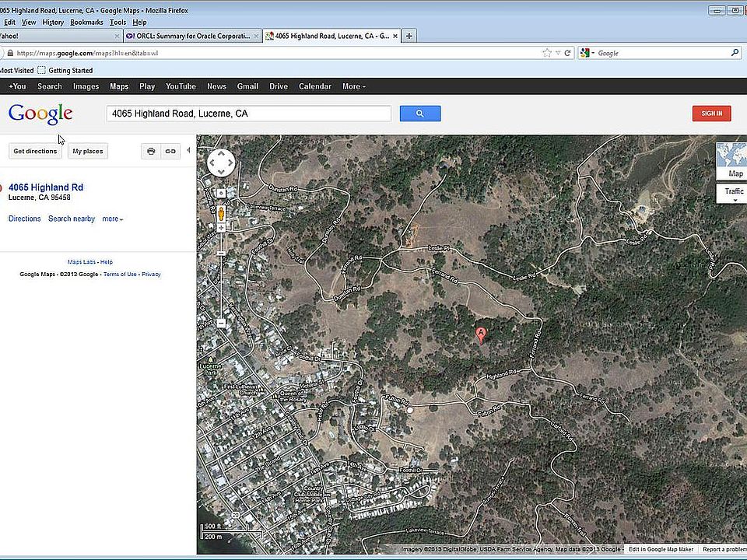The height and width of the screenshot is (560, 747).
Task: Bookmark this page with the star icon
Action: click(x=547, y=53)
